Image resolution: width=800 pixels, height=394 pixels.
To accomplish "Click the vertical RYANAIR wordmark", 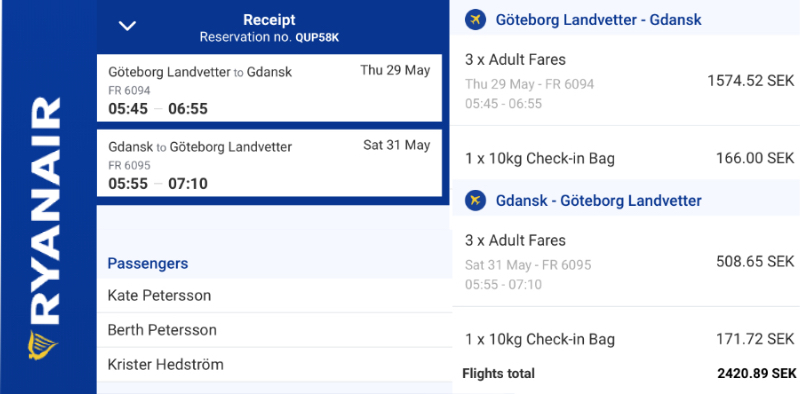I will click(x=44, y=211).
